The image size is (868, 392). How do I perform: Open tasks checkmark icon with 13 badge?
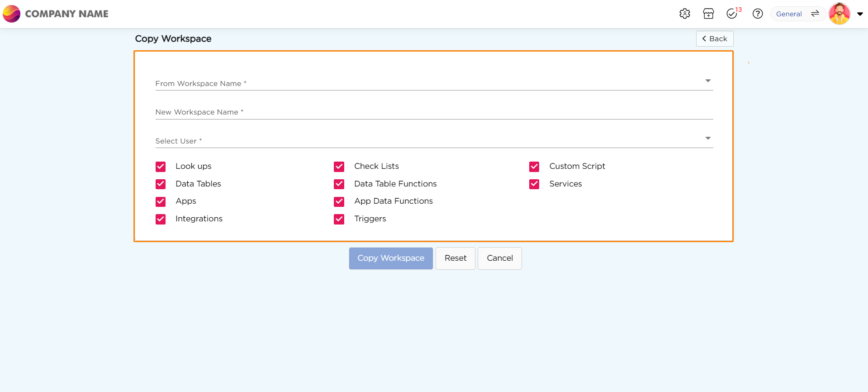pyautogui.click(x=732, y=14)
